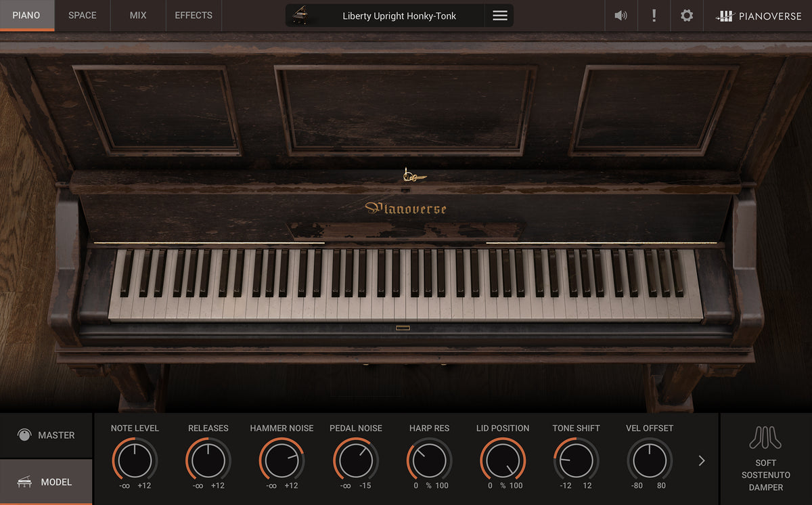
Task: Toggle the SOSTENUTO pedal
Action: [x=766, y=475]
